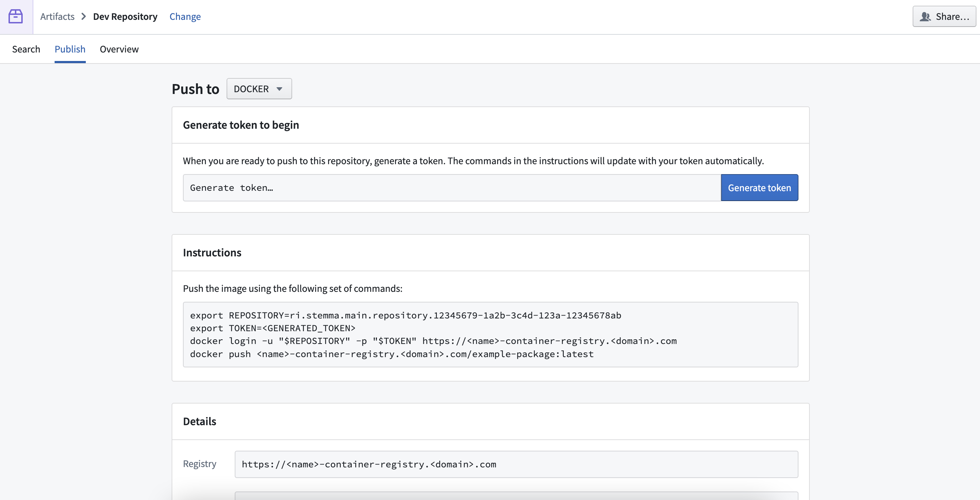Select the Publish tab
Screen dimensions: 980x500
[70, 49]
